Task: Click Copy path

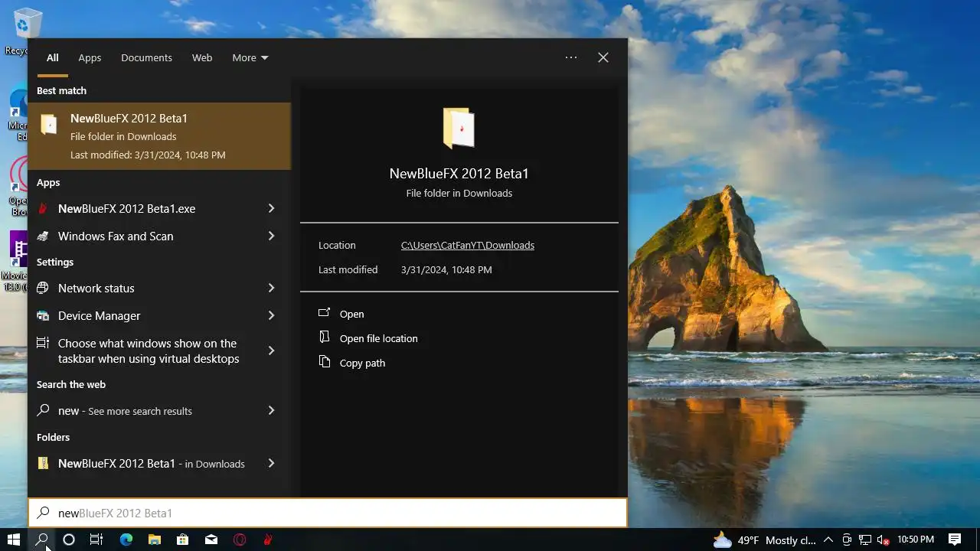Action: (x=362, y=364)
